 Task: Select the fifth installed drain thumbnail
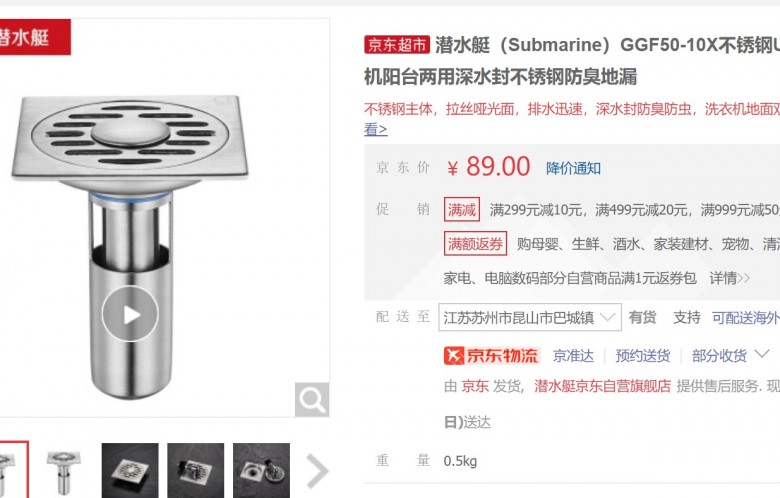(x=261, y=471)
